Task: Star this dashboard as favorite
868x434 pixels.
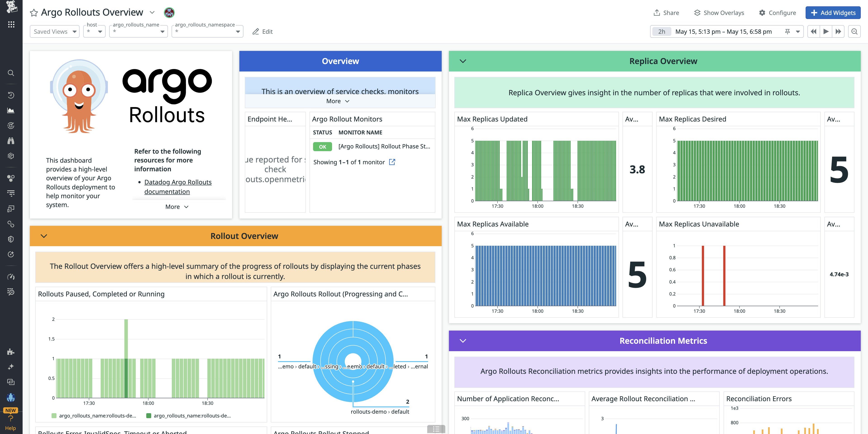Action: coord(34,13)
